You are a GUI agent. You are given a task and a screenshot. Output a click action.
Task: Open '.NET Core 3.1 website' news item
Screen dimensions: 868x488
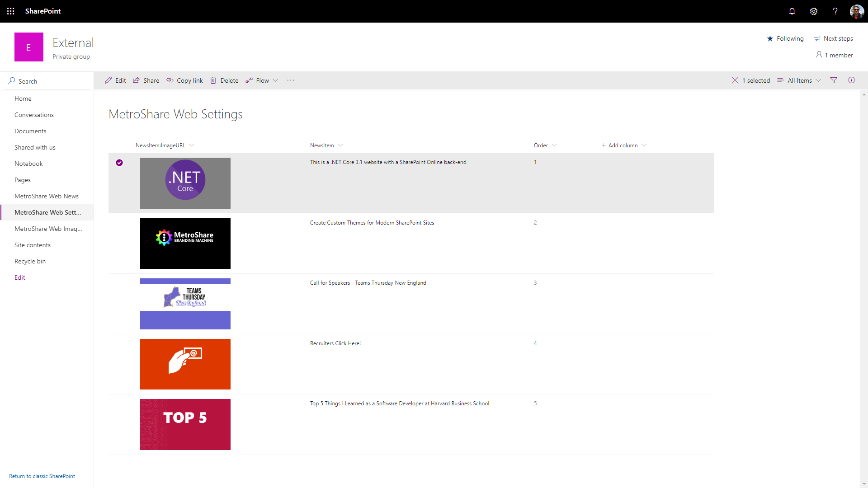(388, 162)
